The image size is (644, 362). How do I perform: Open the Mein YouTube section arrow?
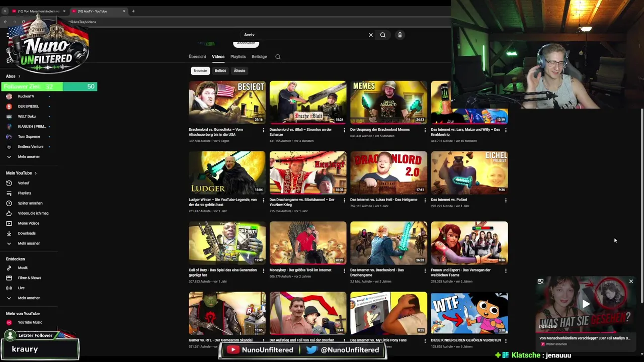[36, 173]
